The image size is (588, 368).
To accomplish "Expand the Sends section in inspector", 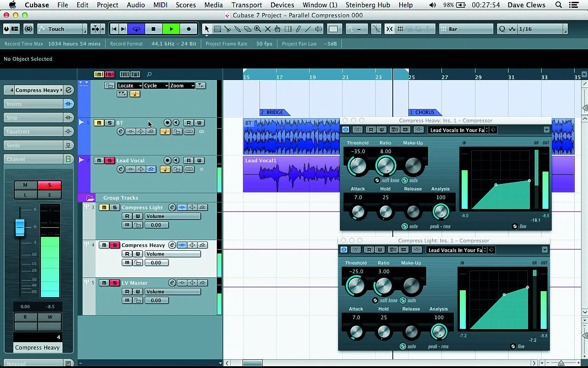I will [39, 145].
